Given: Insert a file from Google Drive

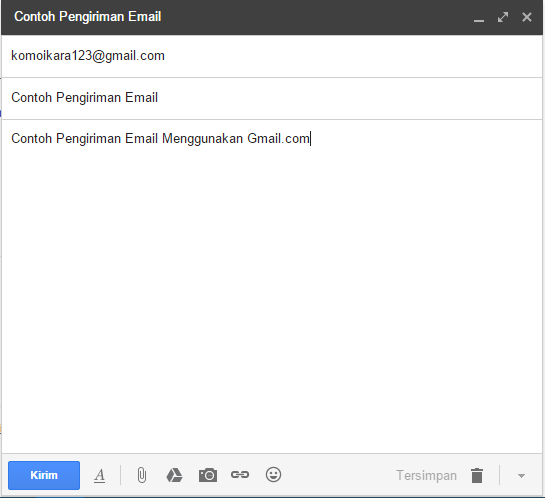Looking at the screenshot, I should 174,475.
